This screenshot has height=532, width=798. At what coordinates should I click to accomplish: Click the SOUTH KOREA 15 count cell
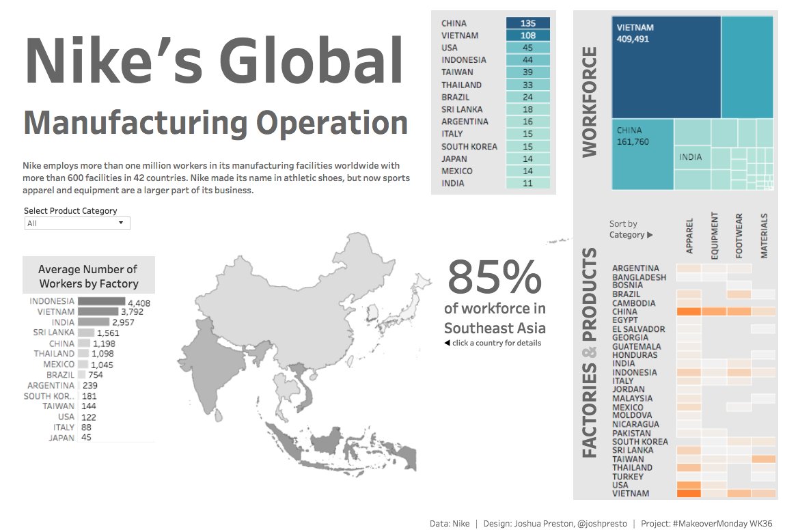click(527, 146)
